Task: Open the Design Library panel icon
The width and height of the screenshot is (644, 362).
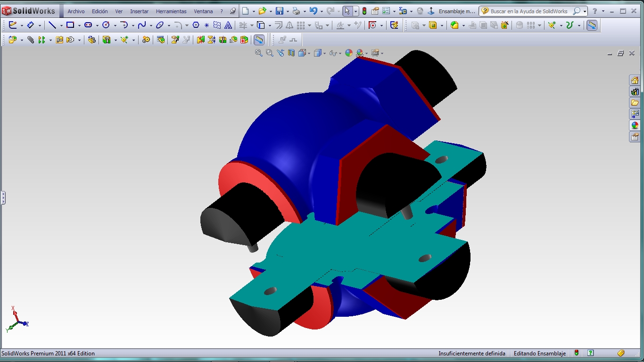Action: click(x=635, y=91)
